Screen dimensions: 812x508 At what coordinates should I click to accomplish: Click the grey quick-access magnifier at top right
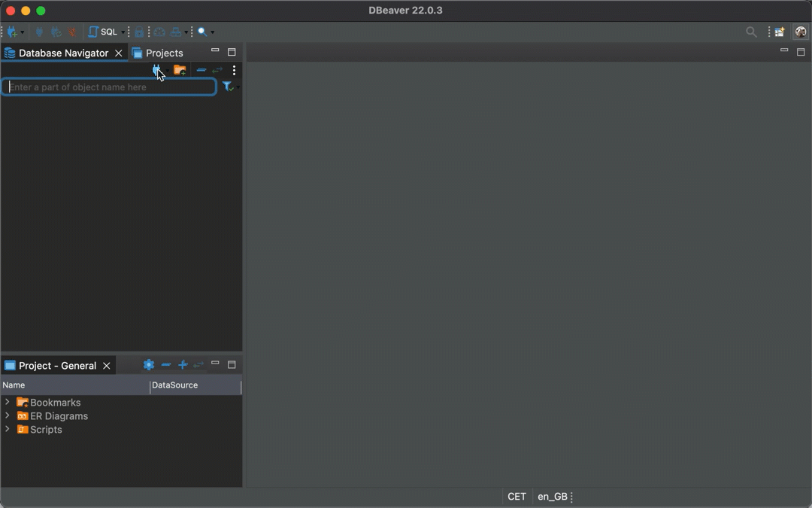[751, 32]
